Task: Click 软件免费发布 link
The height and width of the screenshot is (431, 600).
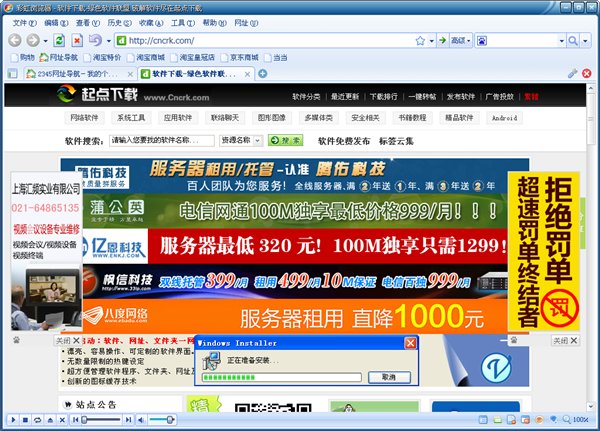Action: pyautogui.click(x=344, y=141)
